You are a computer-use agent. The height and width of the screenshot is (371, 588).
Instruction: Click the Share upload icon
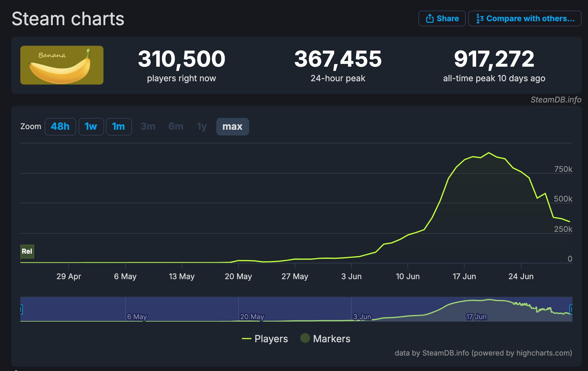coord(430,18)
